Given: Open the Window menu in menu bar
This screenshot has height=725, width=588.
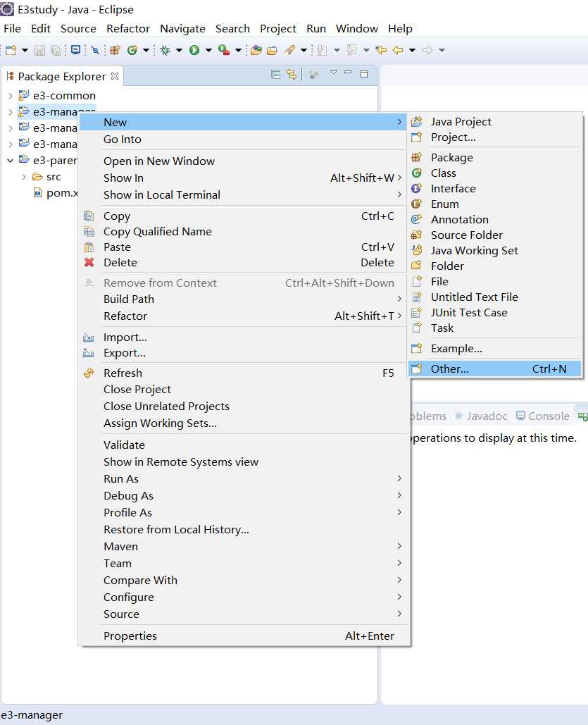Looking at the screenshot, I should point(357,29).
